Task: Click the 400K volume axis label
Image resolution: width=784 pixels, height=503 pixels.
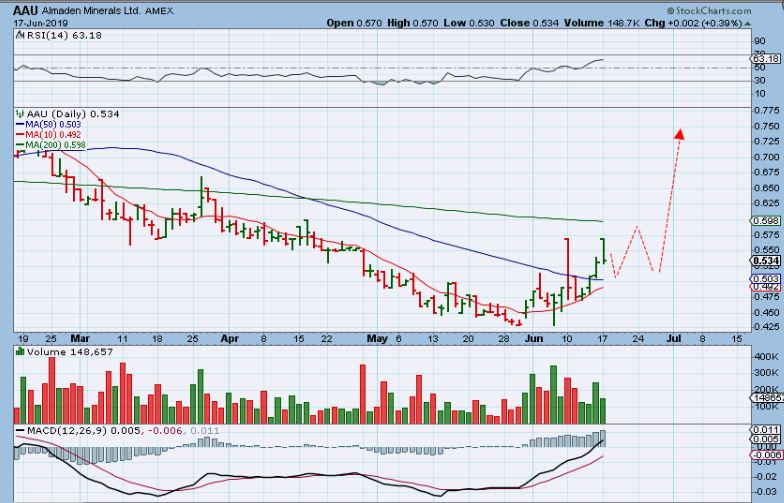Action: 766,356
